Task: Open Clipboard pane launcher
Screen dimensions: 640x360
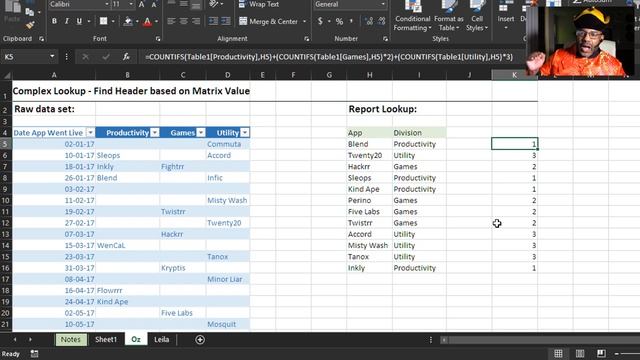Action: tap(41, 39)
